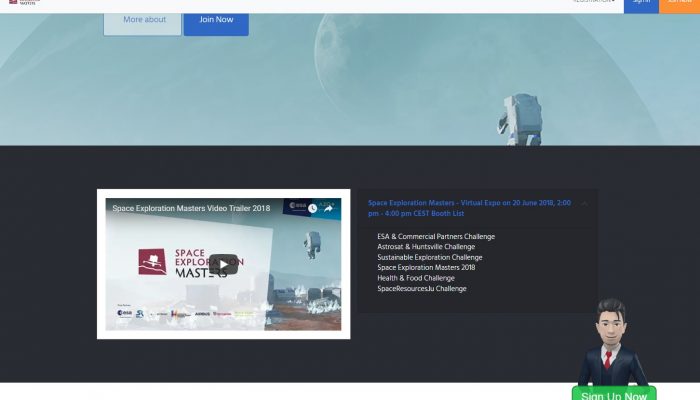Select Health & Food Challenge booth
The height and width of the screenshot is (400, 700).
(415, 278)
